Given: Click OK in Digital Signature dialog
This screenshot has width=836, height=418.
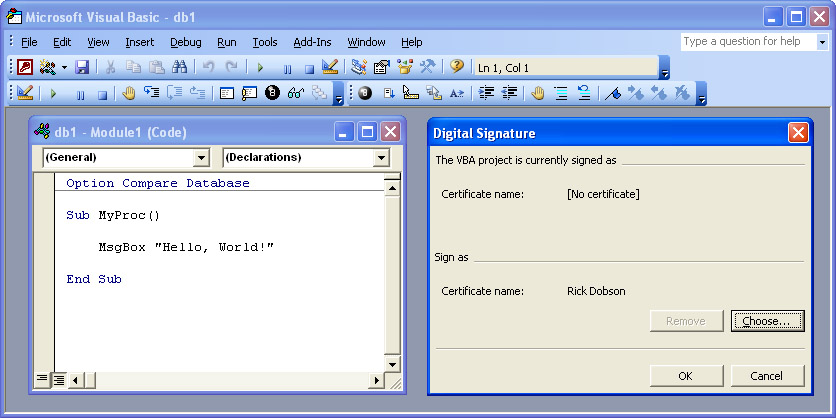Looking at the screenshot, I should pyautogui.click(x=685, y=376).
